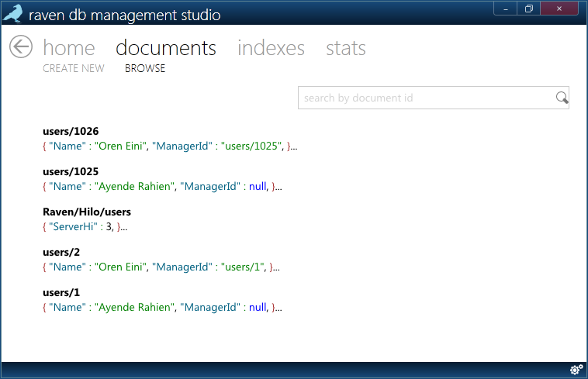Open document users/1
The height and width of the screenshot is (379, 588).
pos(61,292)
